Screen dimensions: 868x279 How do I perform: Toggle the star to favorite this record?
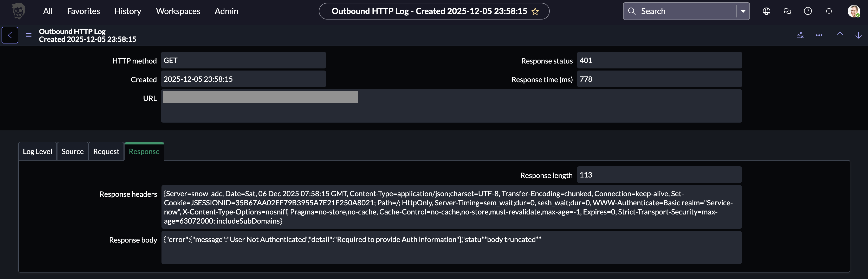(535, 11)
